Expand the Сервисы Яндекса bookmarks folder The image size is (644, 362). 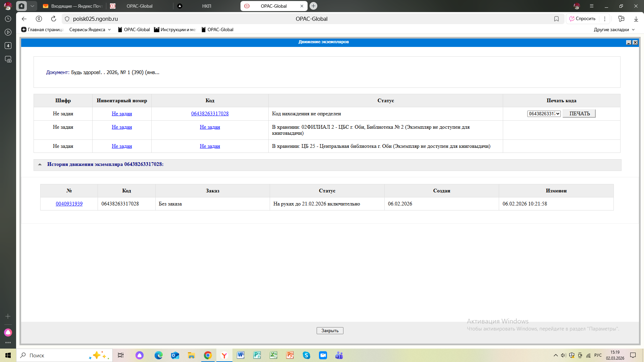pos(90,29)
